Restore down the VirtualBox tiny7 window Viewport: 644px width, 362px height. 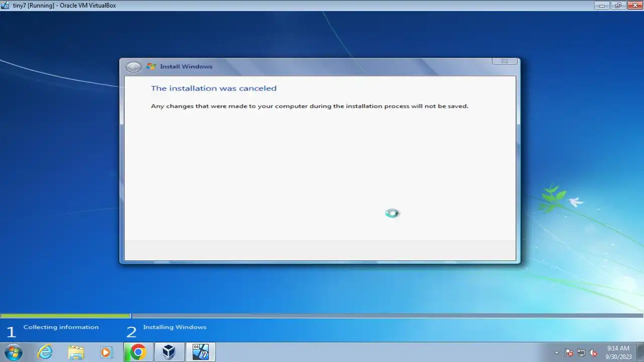click(x=618, y=5)
